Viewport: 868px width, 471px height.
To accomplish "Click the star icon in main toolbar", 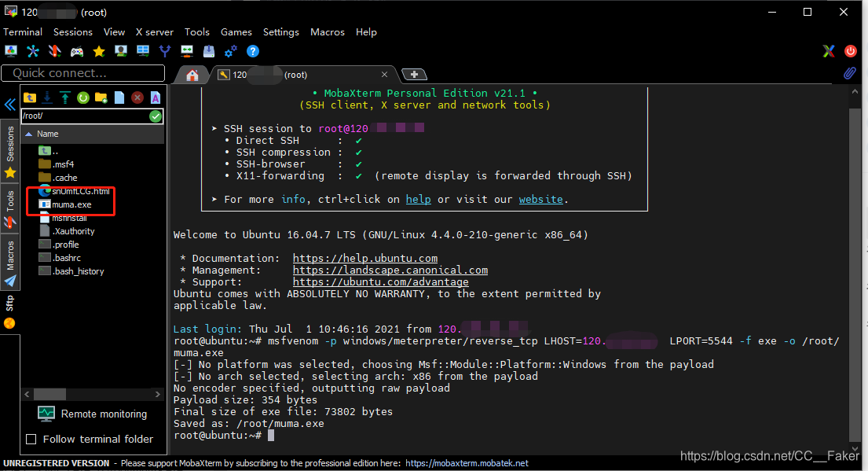I will [x=99, y=52].
